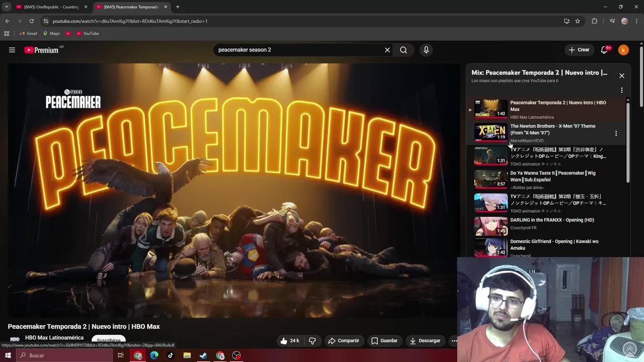Open options for the X-Men '97 Theme item

click(616, 133)
